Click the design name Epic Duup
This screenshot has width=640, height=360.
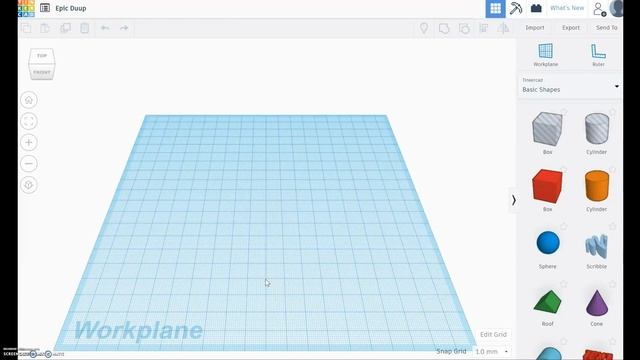(71, 8)
